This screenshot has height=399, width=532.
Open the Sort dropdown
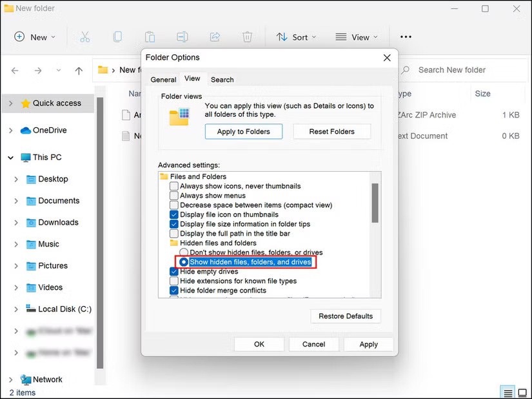coord(296,37)
